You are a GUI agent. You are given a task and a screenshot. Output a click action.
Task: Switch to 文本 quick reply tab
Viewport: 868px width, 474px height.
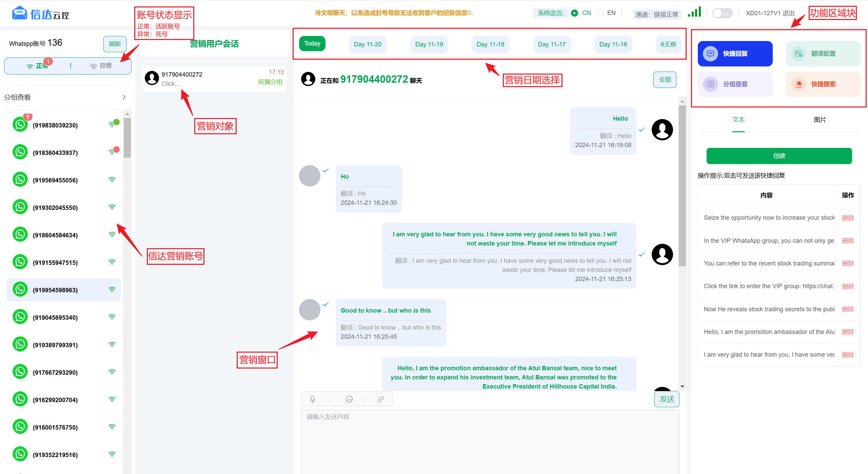pyautogui.click(x=738, y=120)
